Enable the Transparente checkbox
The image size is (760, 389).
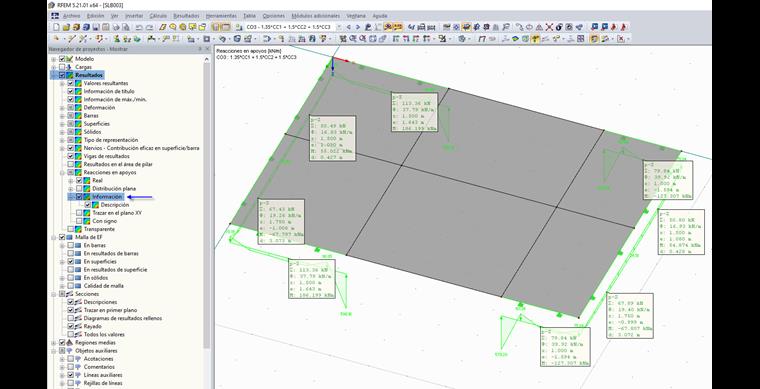[71, 229]
